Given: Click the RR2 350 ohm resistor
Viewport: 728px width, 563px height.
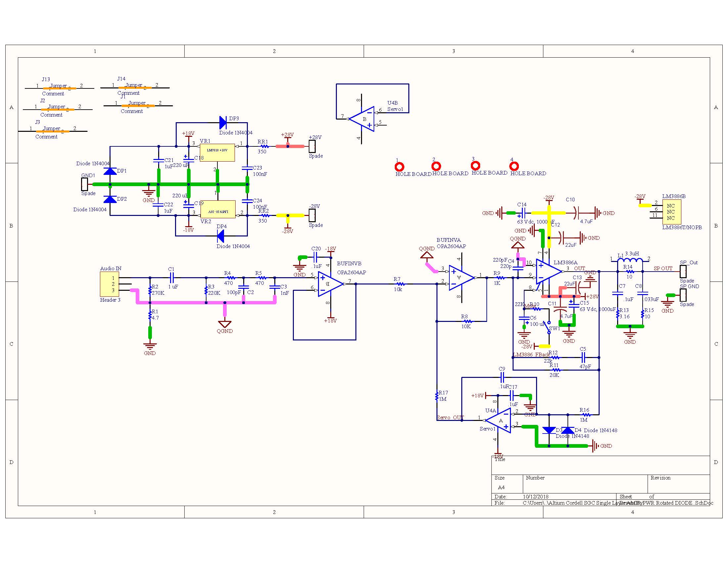Looking at the screenshot, I should [265, 216].
